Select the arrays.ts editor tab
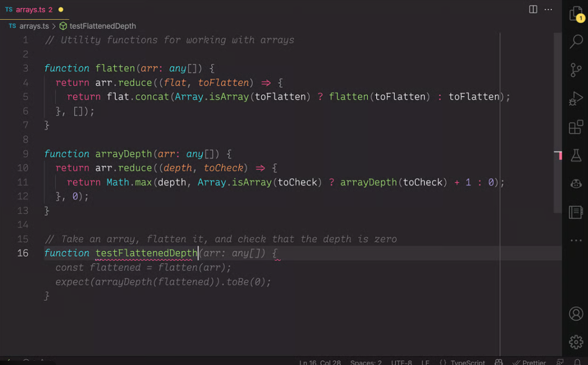Screen dimensions: 588x365 34,9
